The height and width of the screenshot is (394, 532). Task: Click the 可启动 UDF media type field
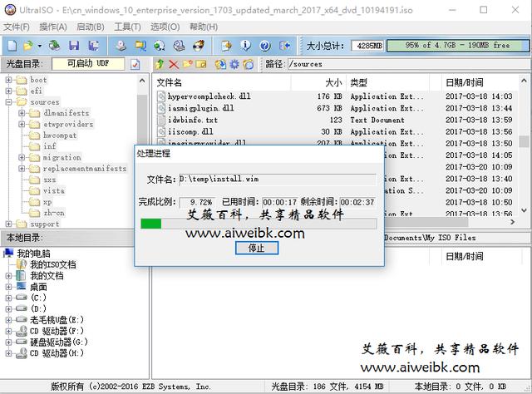(88, 64)
